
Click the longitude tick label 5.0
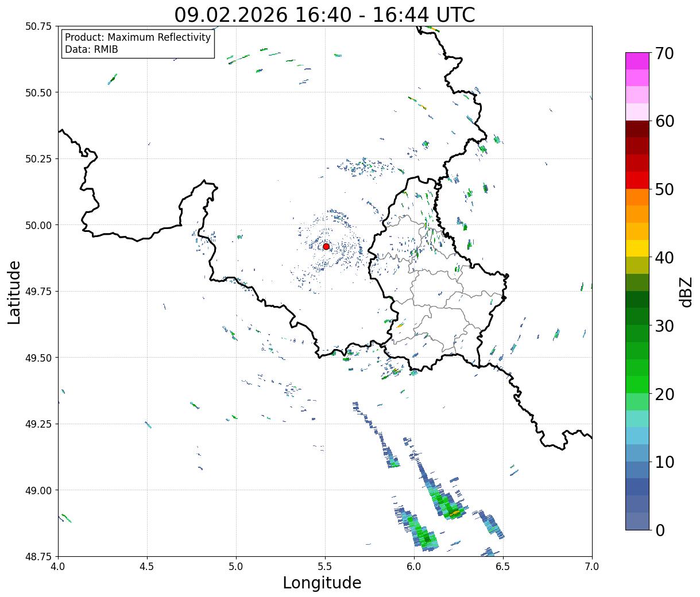pos(236,567)
